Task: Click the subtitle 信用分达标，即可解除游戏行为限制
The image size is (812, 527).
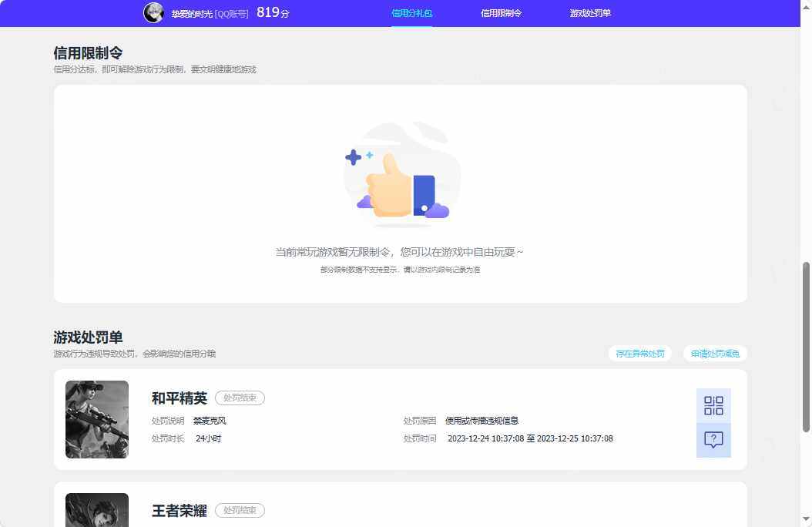Action: [155, 69]
